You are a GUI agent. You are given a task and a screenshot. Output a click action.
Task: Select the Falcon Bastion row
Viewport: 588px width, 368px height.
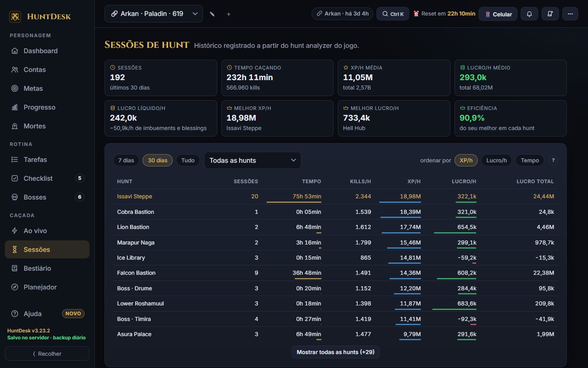pos(336,273)
